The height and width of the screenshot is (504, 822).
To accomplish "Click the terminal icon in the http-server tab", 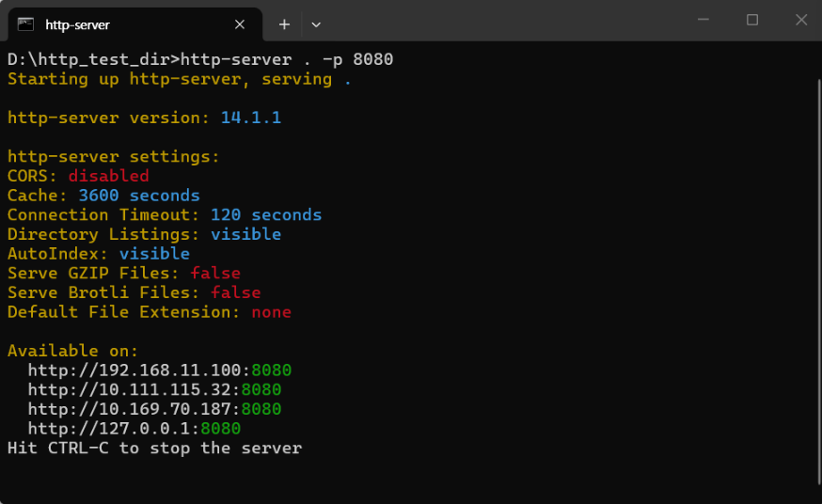I will [x=26, y=24].
